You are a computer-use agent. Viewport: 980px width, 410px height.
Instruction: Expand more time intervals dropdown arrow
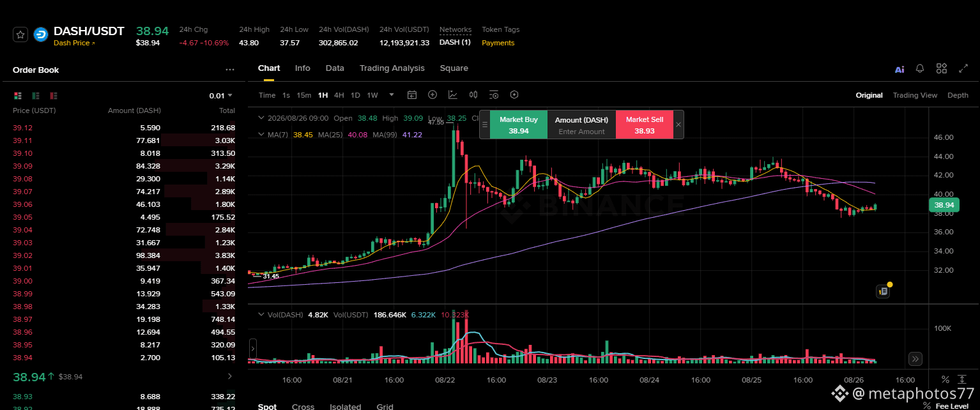coord(392,95)
